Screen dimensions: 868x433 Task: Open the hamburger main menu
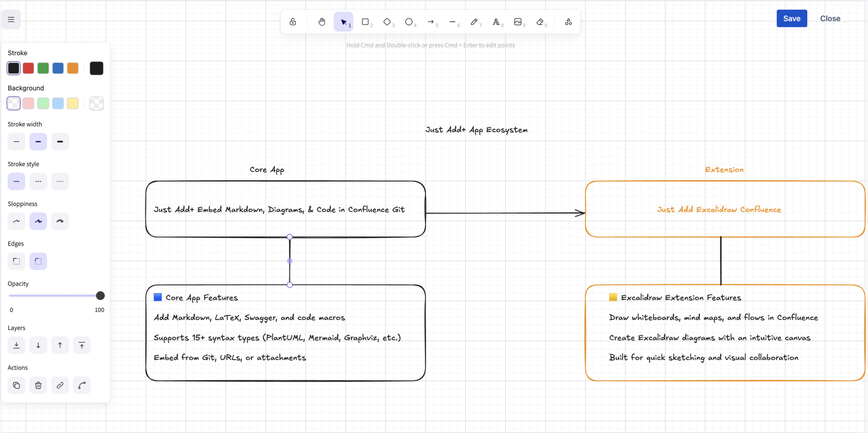[11, 19]
